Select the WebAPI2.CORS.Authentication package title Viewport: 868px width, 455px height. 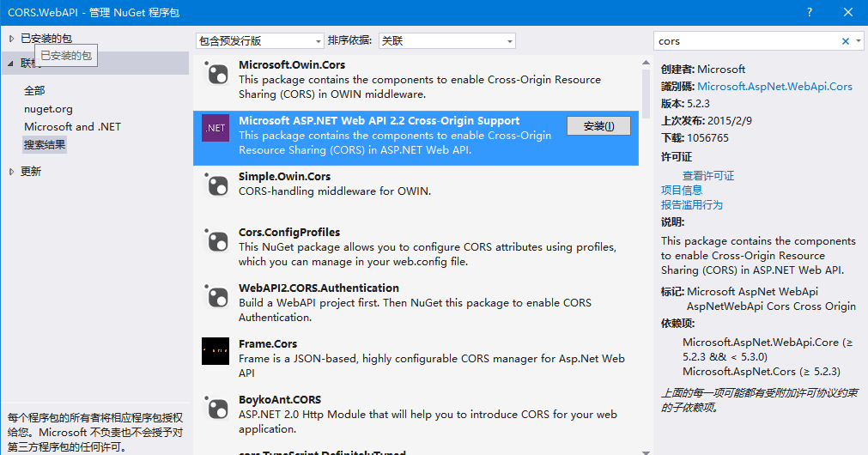(x=319, y=288)
